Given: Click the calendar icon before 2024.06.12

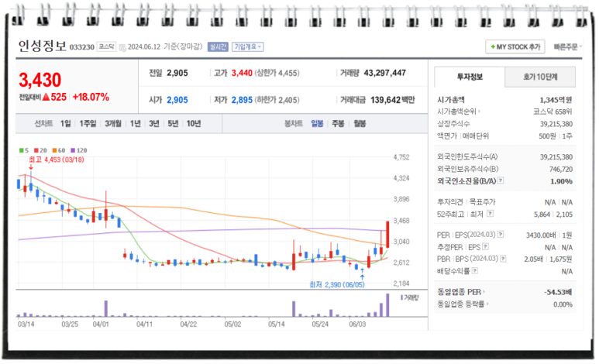Looking at the screenshot, I should pos(122,48).
